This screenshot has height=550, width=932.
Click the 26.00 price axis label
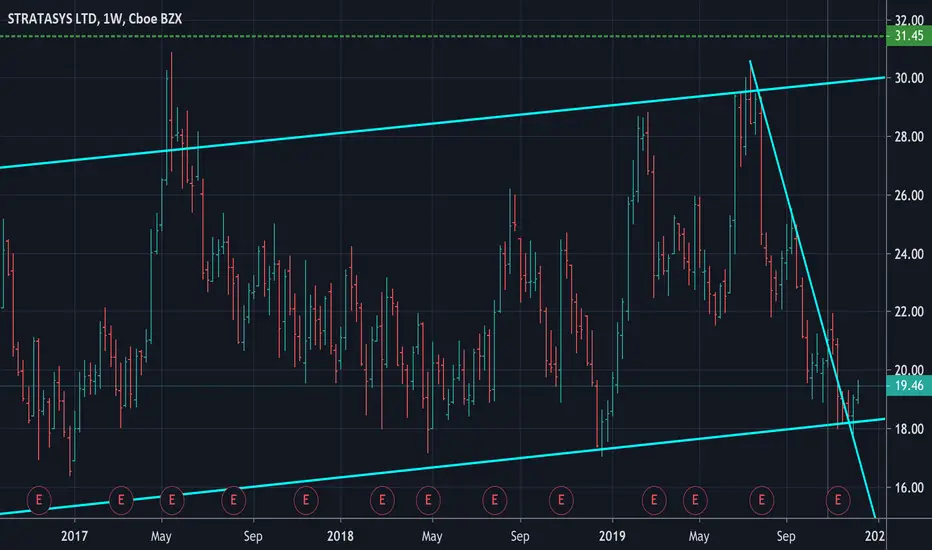tap(909, 195)
